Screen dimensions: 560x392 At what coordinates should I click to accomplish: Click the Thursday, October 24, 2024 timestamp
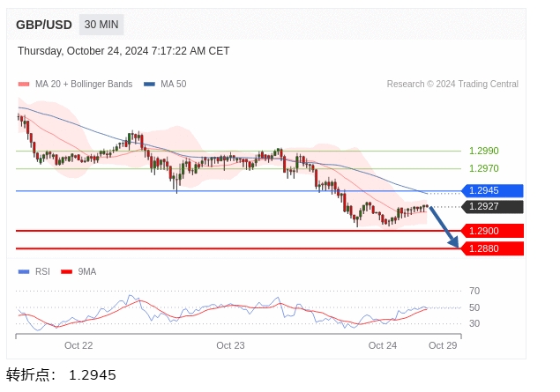[123, 51]
